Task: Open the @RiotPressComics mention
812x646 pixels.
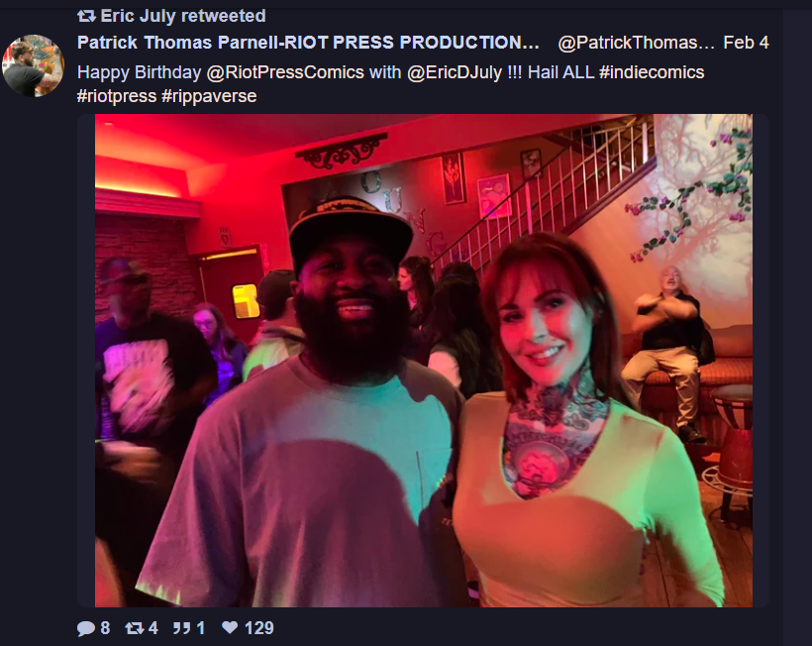Action: (285, 72)
